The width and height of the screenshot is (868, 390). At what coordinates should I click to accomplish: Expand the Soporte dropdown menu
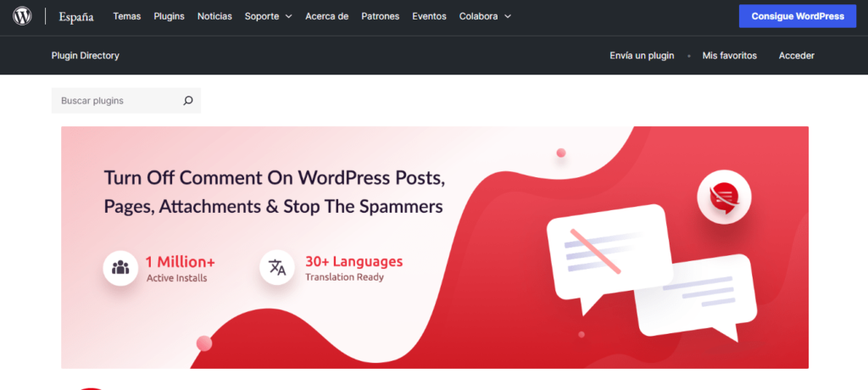pyautogui.click(x=268, y=16)
